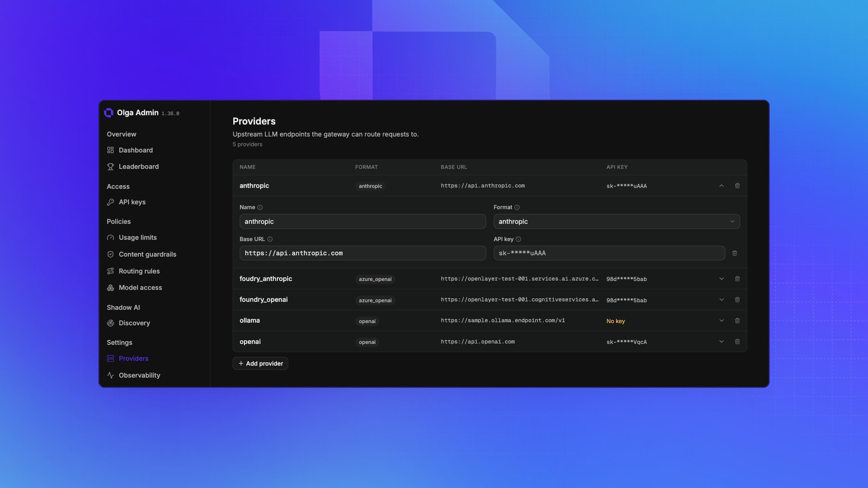868x488 pixels.
Task: Click the Providers server icon
Action: (110, 358)
